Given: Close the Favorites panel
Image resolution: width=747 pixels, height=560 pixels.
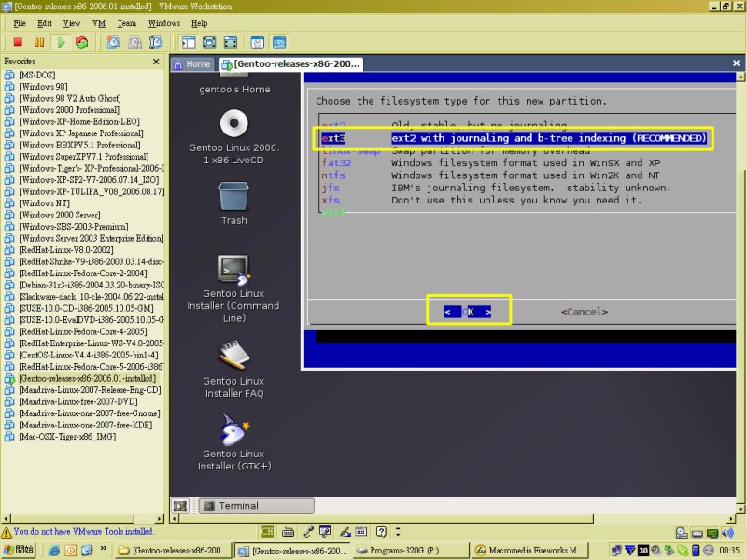Looking at the screenshot, I should (x=156, y=62).
